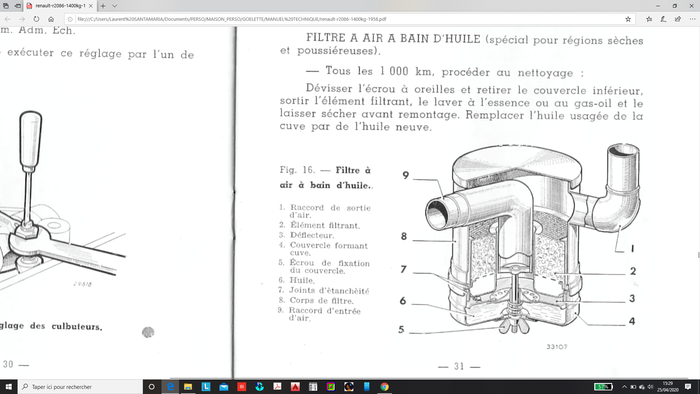Open File Explorer from the taskbar

188,387
